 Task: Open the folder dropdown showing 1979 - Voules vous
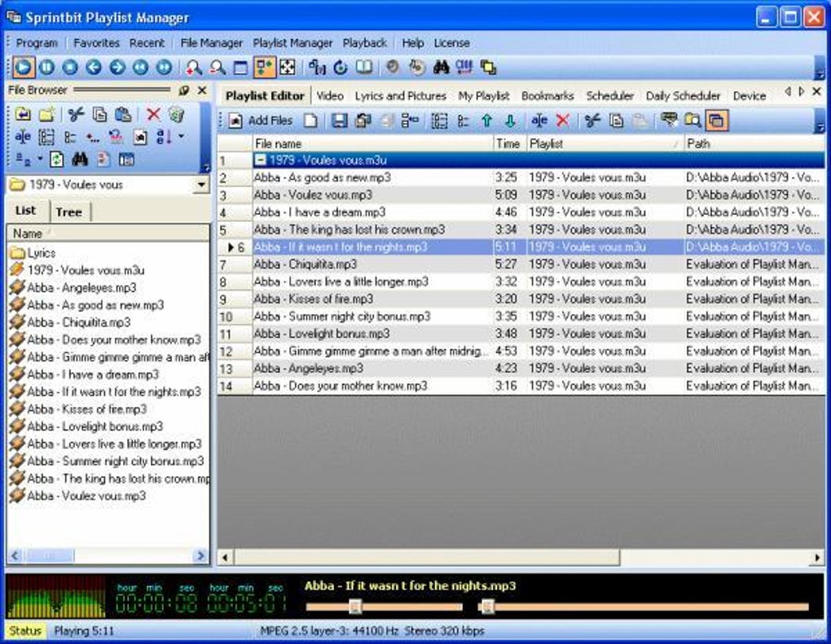click(201, 185)
